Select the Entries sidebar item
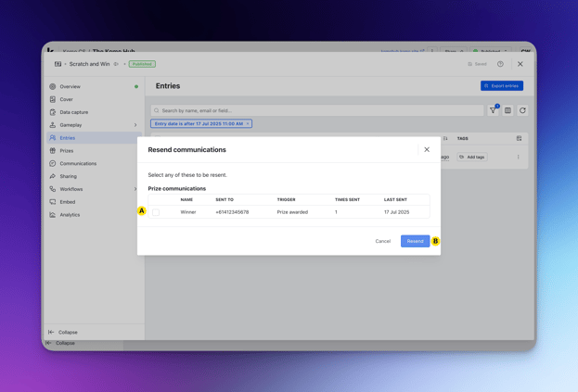Image resolution: width=578 pixels, height=392 pixels. click(x=94, y=138)
